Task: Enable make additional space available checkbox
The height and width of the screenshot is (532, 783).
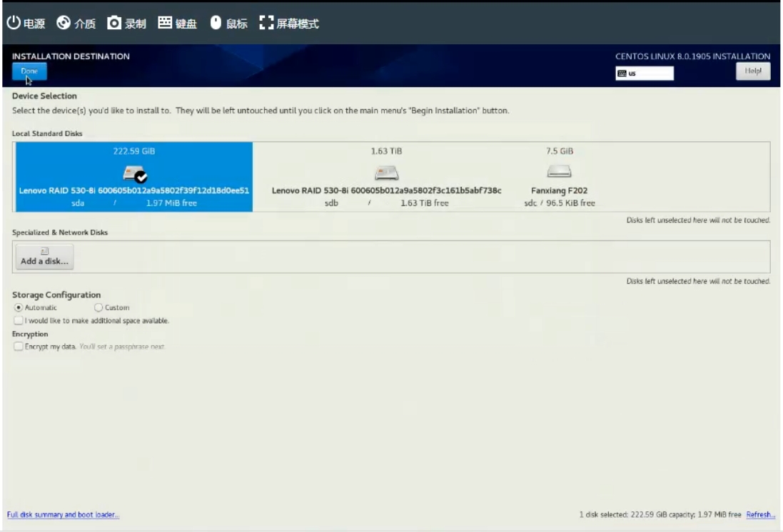Action: pos(19,320)
